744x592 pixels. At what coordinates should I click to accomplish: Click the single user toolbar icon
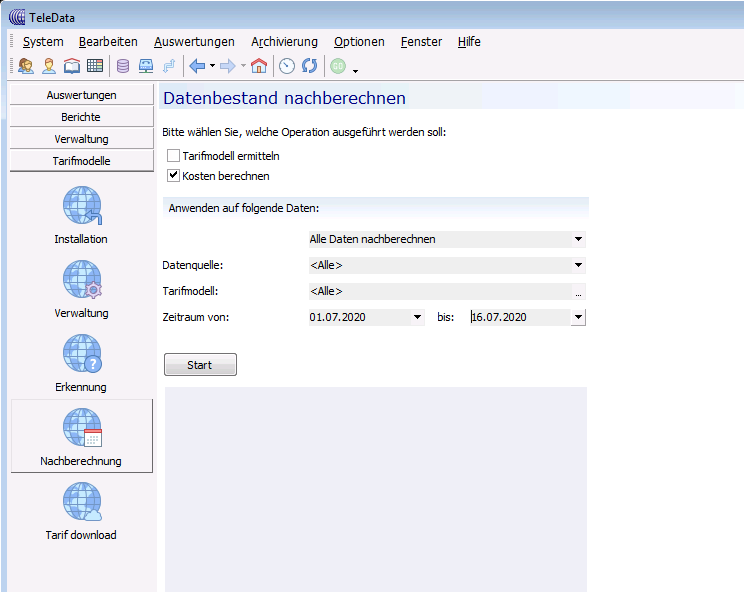(49, 66)
